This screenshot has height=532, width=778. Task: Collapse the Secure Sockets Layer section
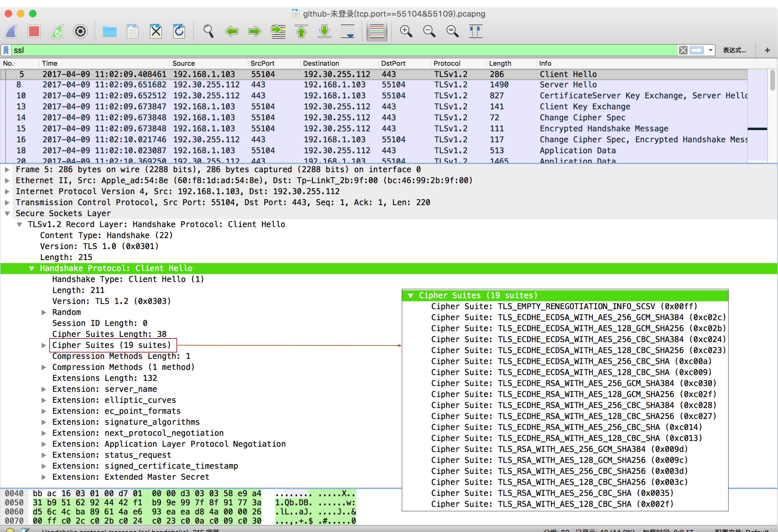(x=7, y=214)
